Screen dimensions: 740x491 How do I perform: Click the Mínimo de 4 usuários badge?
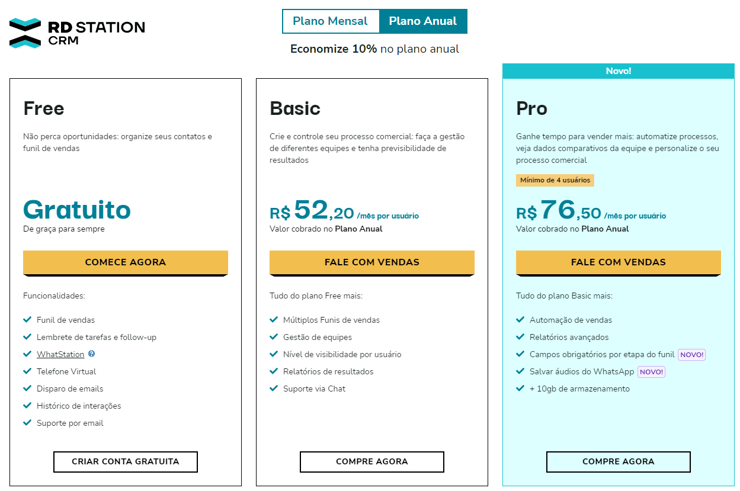[555, 180]
